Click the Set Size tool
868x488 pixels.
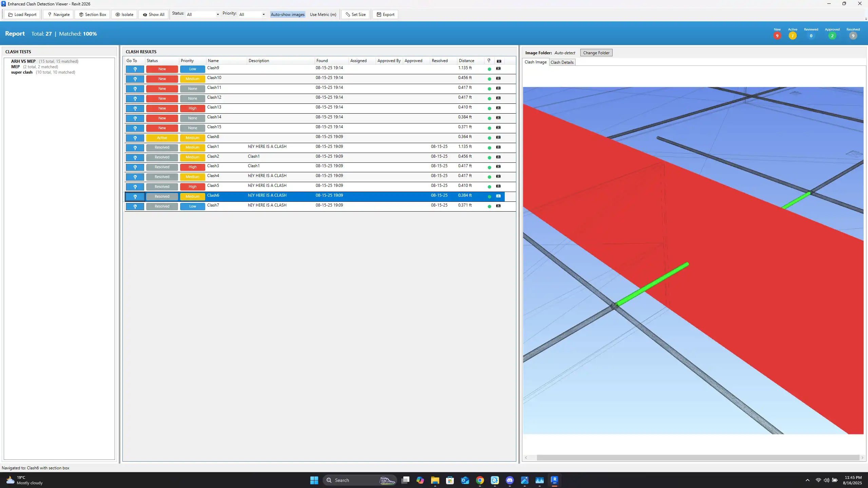(355, 15)
